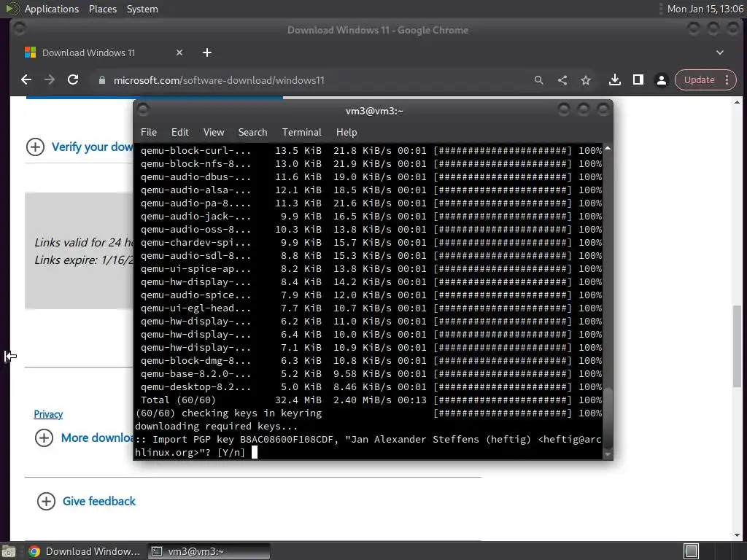Click the terminal scrollbar thumb
The width and height of the screenshot is (747, 560).
[x=608, y=418]
